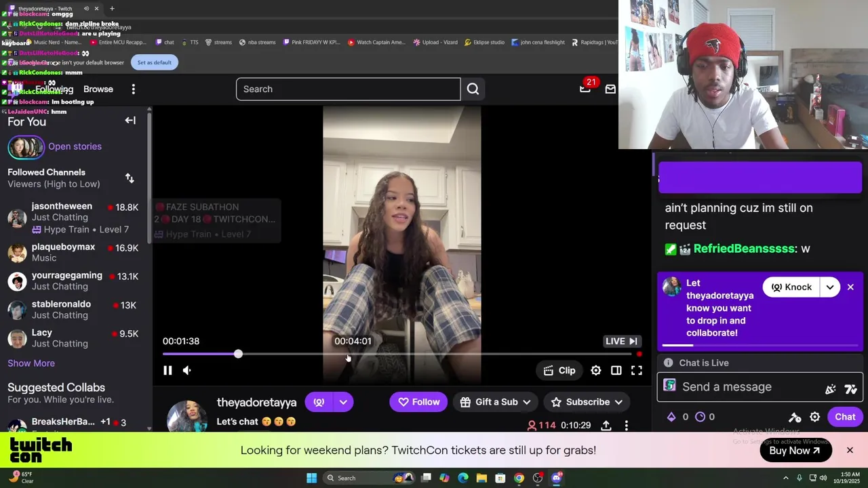Click Buy Now for TwitchCon tickets
Image resolution: width=868 pixels, height=488 pixels.
(795, 450)
